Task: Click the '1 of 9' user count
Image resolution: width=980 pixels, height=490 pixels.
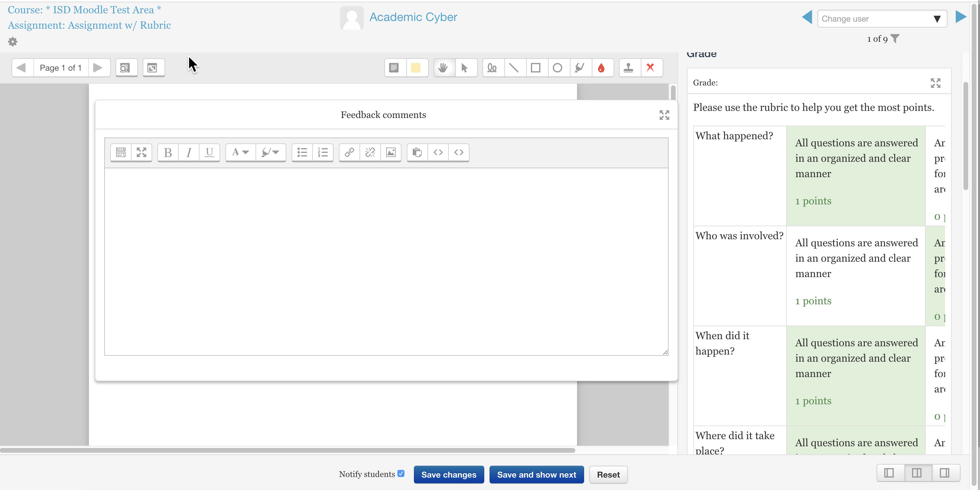Action: click(x=877, y=39)
